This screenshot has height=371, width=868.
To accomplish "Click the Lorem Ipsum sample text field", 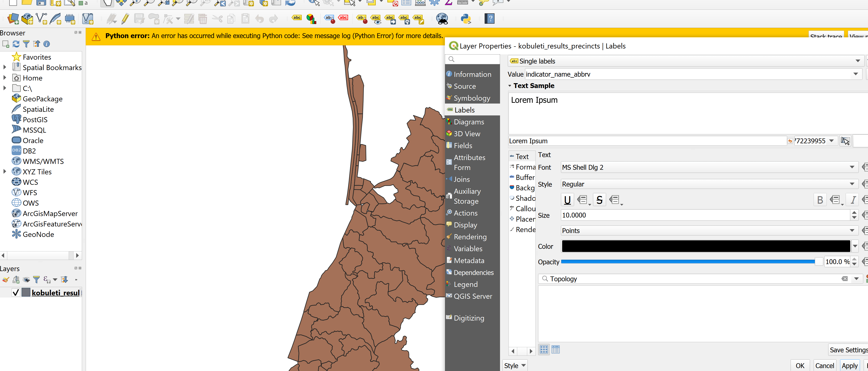I will pyautogui.click(x=647, y=141).
